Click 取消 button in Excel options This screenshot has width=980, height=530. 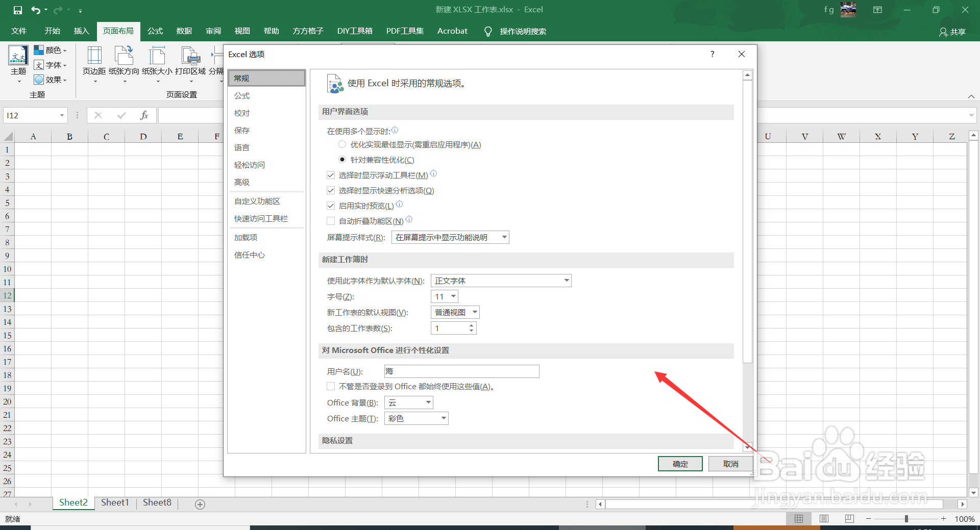pyautogui.click(x=731, y=464)
